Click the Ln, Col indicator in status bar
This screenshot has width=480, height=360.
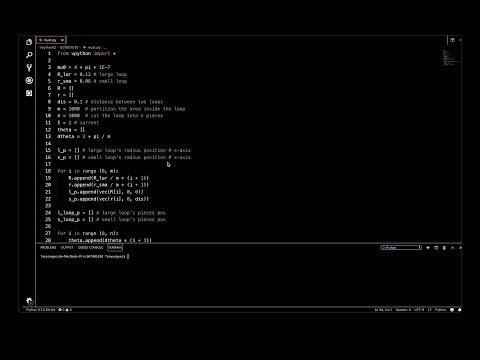[x=383, y=310]
